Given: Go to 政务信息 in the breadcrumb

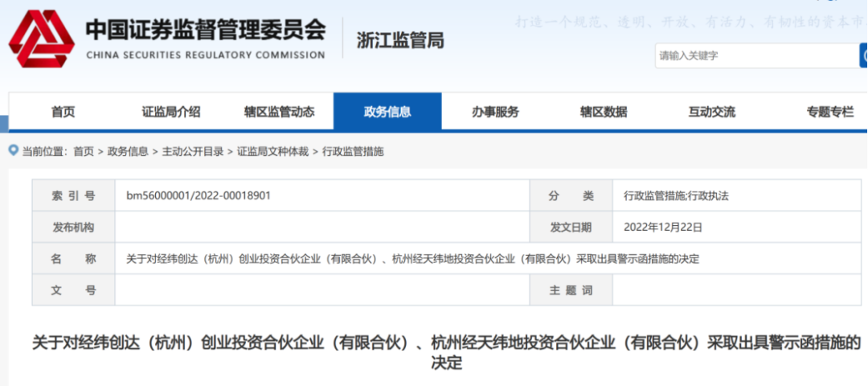Looking at the screenshot, I should [x=127, y=152].
